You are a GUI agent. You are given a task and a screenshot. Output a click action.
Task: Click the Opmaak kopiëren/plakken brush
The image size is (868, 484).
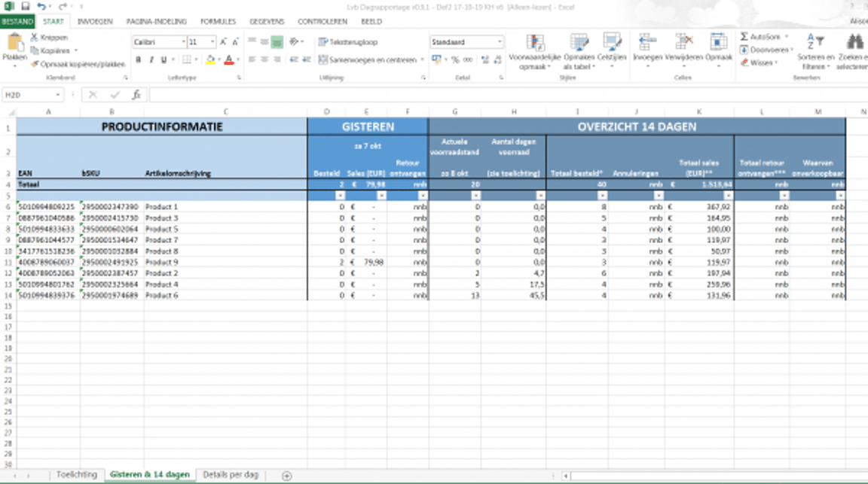pos(35,64)
